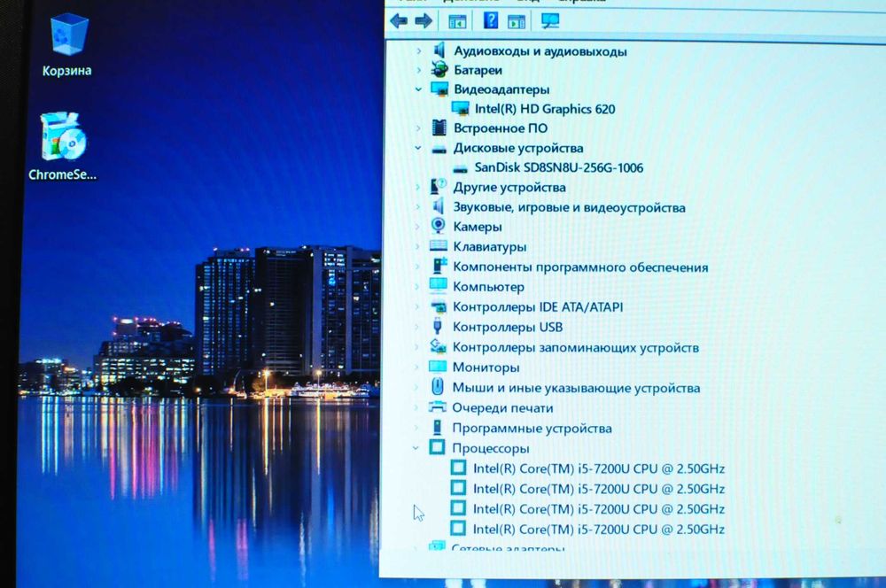
Task: Click the show console tree toolbar icon
Action: (x=457, y=21)
